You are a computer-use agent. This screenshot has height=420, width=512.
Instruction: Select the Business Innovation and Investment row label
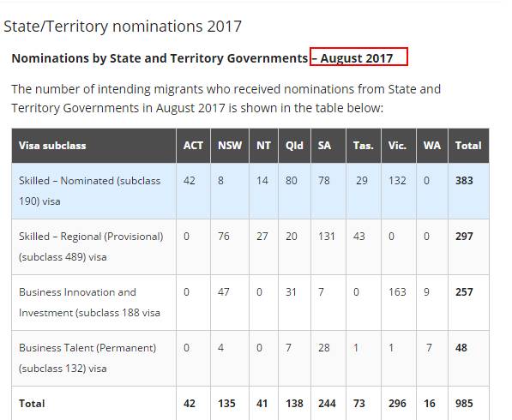(x=89, y=303)
